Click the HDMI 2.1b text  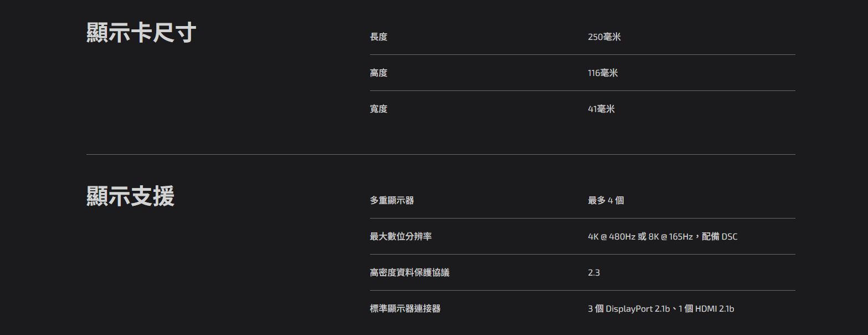pyautogui.click(x=715, y=309)
